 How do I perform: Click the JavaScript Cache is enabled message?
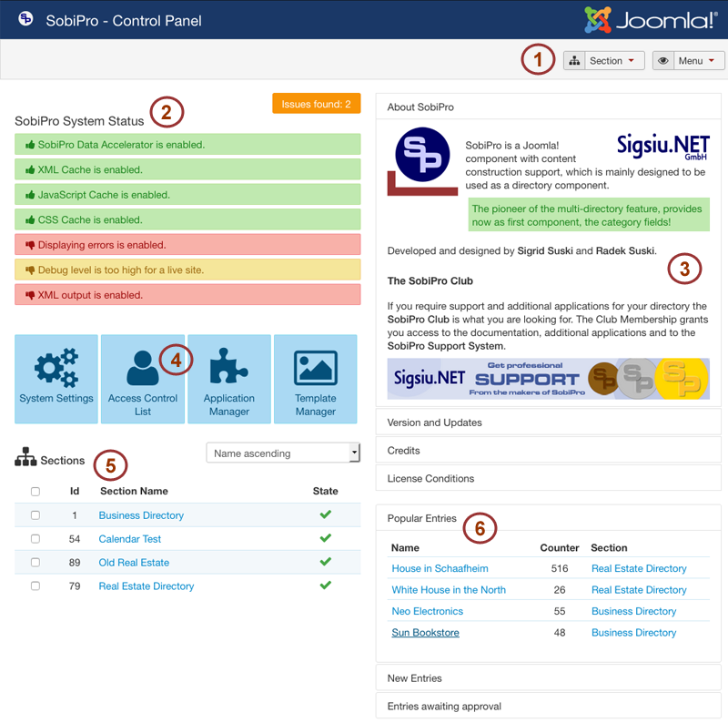click(187, 195)
